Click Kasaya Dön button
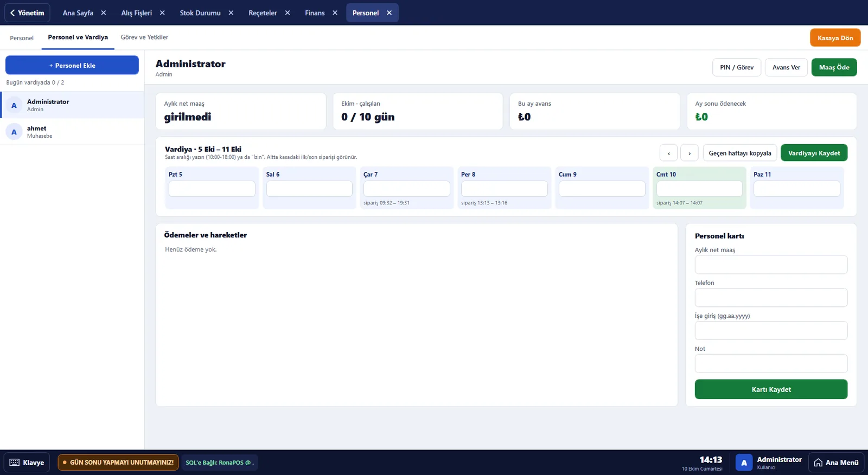868x475 pixels. 835,38
